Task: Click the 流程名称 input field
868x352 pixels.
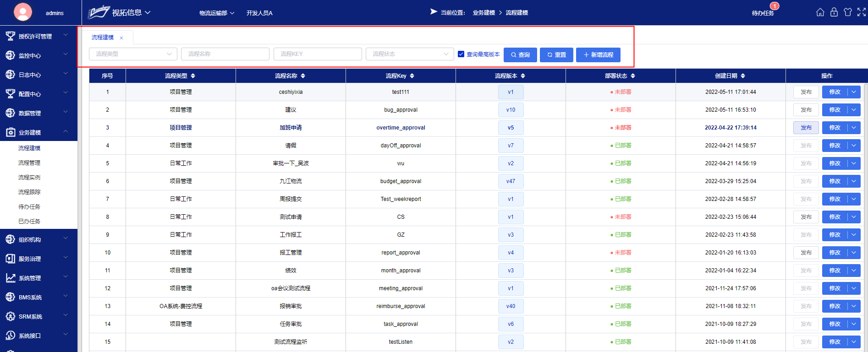Action: point(225,54)
